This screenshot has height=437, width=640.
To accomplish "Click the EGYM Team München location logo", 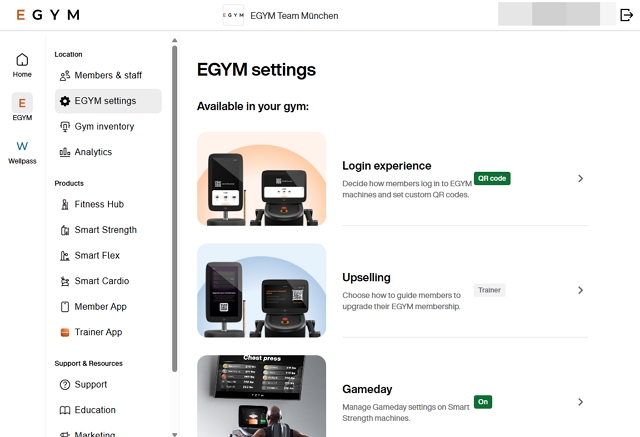I will tap(233, 15).
